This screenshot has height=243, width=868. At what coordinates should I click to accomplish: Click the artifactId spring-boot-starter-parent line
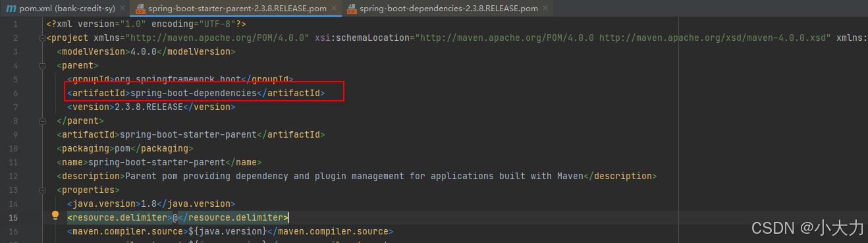point(191,134)
